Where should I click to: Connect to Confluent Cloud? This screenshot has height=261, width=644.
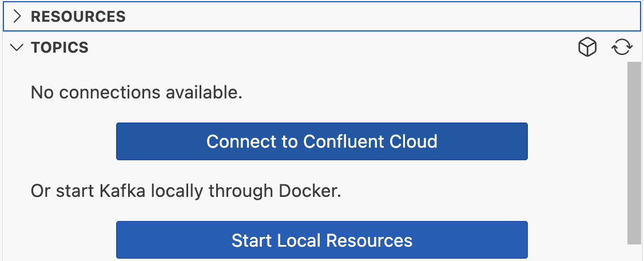[x=321, y=141]
